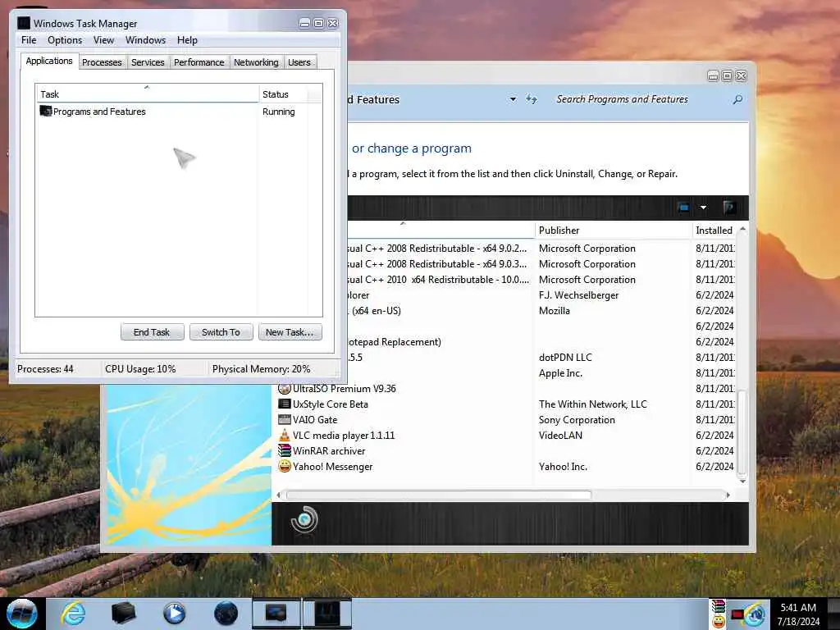
Task: Select the Applications tab
Action: [x=49, y=61]
